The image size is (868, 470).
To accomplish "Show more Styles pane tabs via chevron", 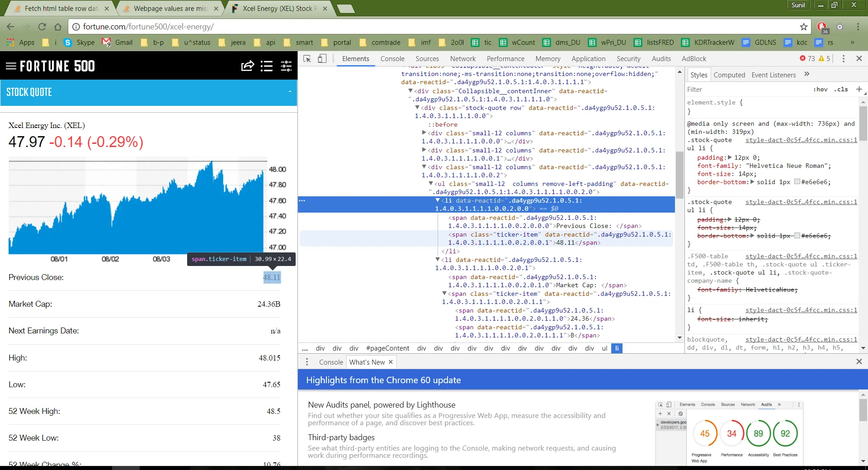I will pyautogui.click(x=807, y=75).
